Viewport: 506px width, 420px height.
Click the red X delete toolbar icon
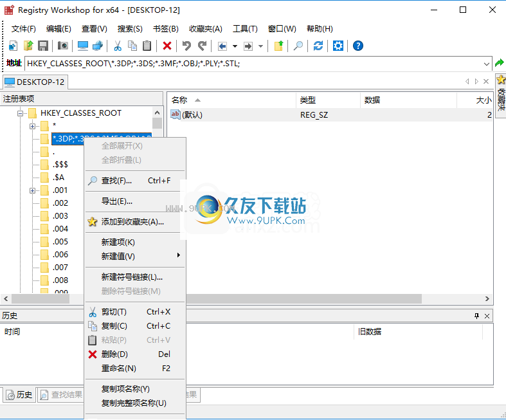[x=167, y=46]
